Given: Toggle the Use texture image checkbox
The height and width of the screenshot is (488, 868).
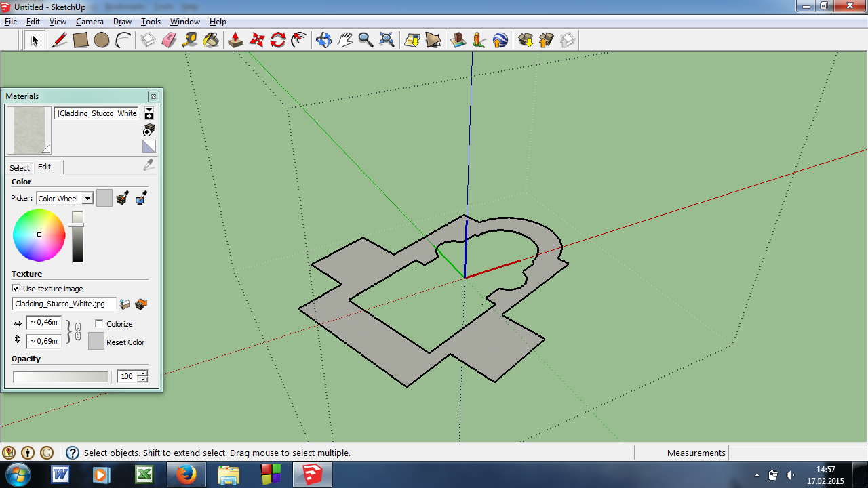Looking at the screenshot, I should tap(16, 289).
